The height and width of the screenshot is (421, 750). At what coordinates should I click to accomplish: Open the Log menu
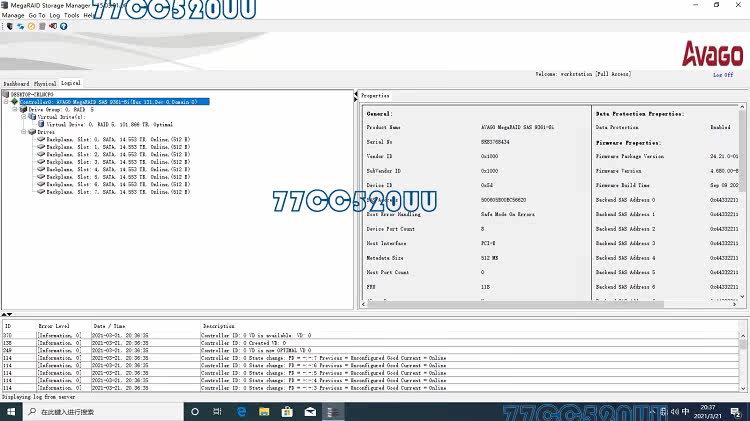coord(55,15)
